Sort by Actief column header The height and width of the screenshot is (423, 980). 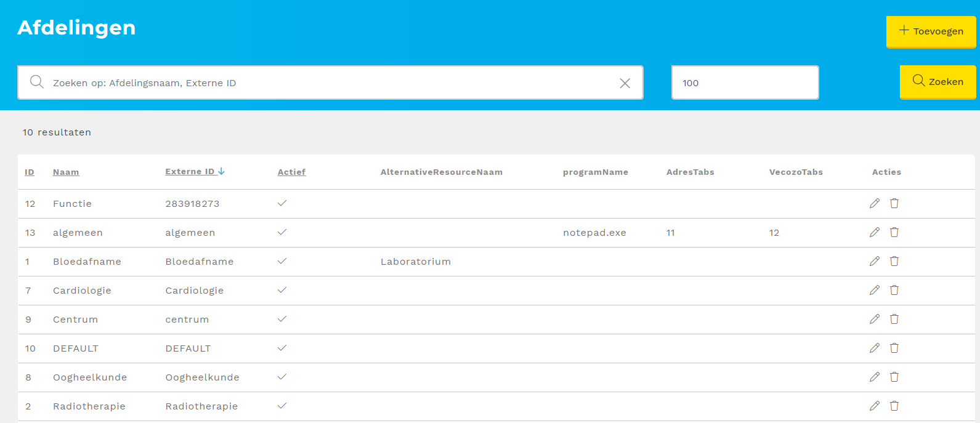point(291,172)
